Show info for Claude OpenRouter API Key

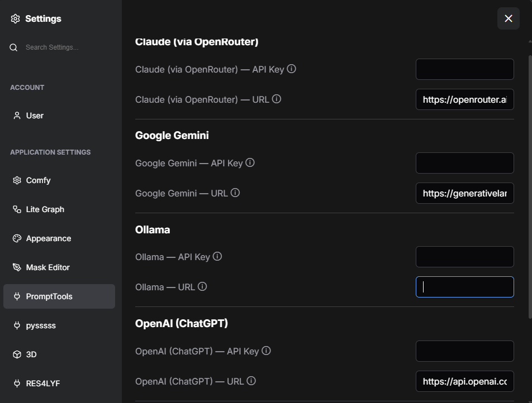pos(292,69)
